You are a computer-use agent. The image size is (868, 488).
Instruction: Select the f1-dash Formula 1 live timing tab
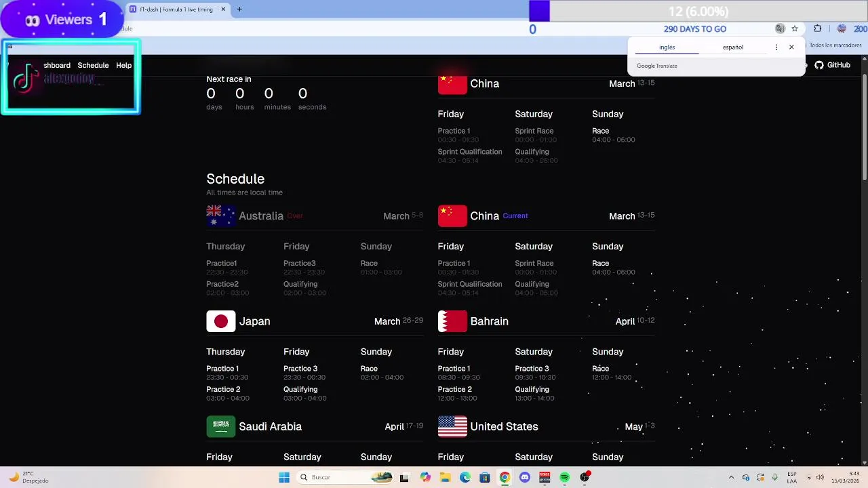tap(177, 9)
